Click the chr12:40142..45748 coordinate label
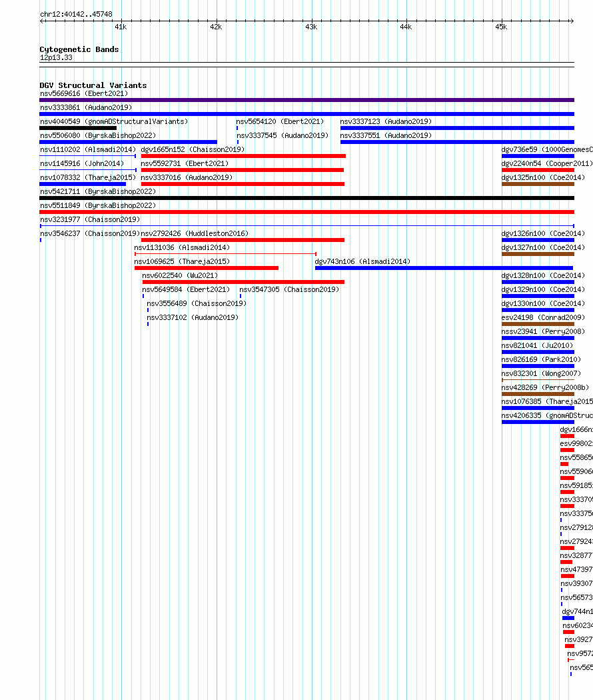 click(x=77, y=14)
